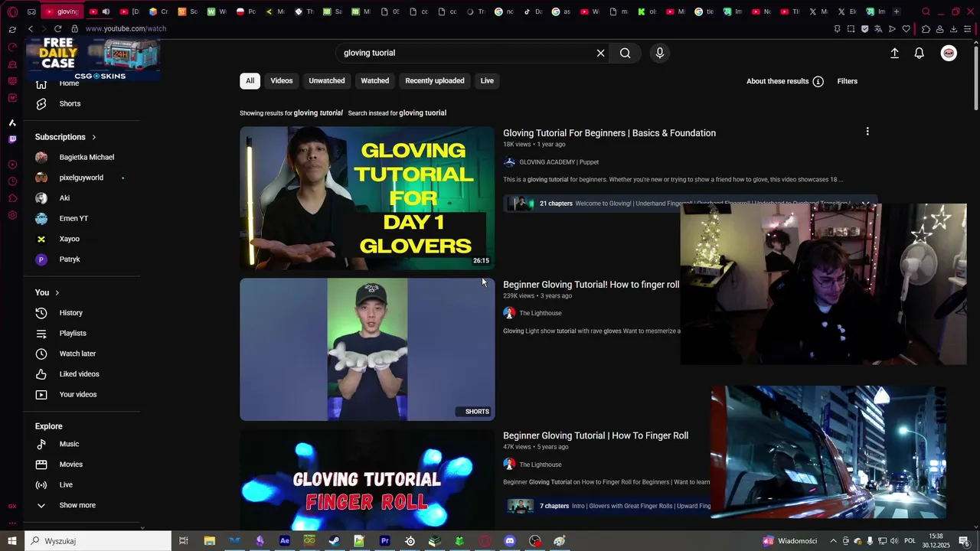Click the heart bookmark icon in address bar
This screenshot has height=551, width=980.
(x=906, y=29)
